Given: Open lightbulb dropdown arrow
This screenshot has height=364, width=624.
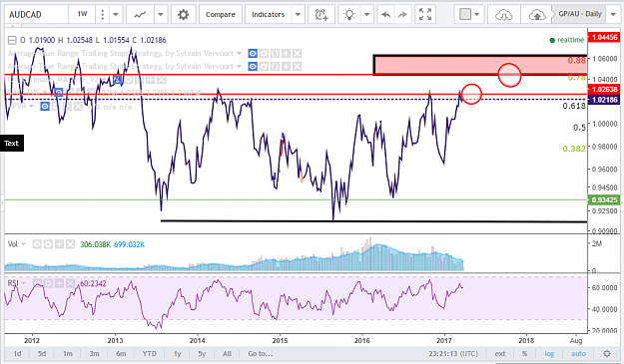Looking at the screenshot, I should 367,15.
